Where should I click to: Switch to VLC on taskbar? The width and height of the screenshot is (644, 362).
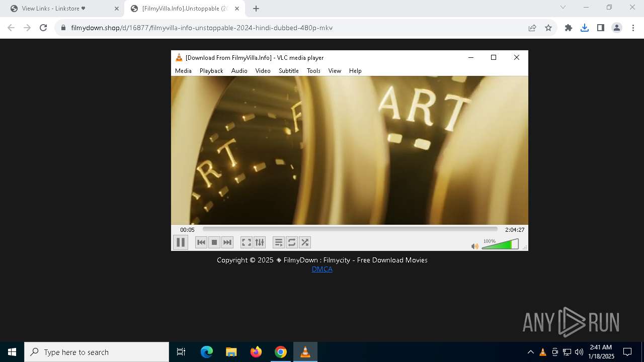pos(305,352)
